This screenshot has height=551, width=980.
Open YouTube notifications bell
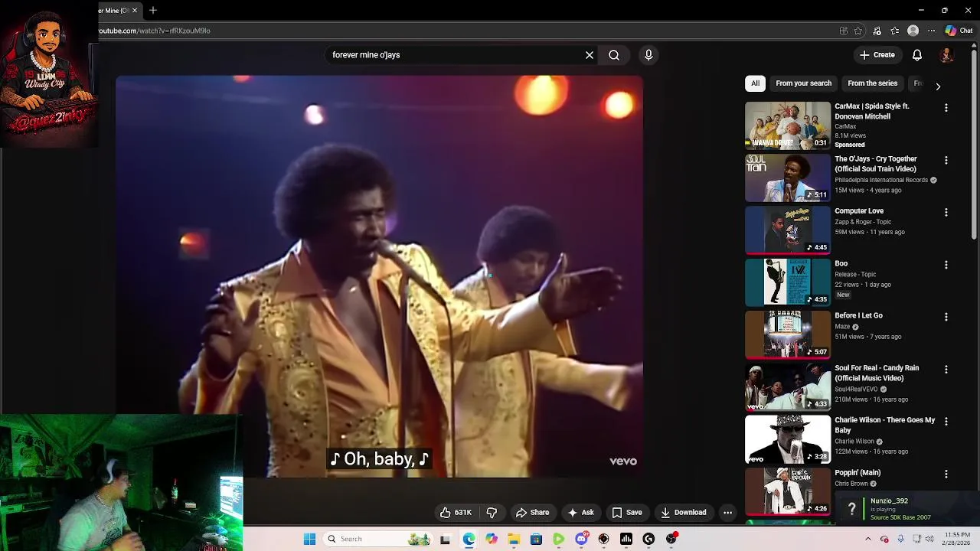pyautogui.click(x=917, y=55)
